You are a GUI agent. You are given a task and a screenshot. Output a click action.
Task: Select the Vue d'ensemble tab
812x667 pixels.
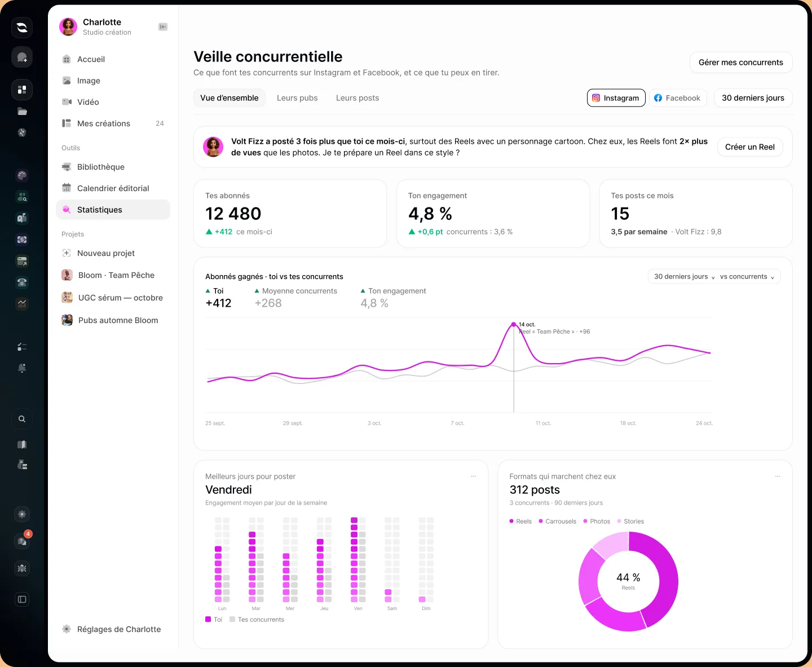(x=230, y=98)
